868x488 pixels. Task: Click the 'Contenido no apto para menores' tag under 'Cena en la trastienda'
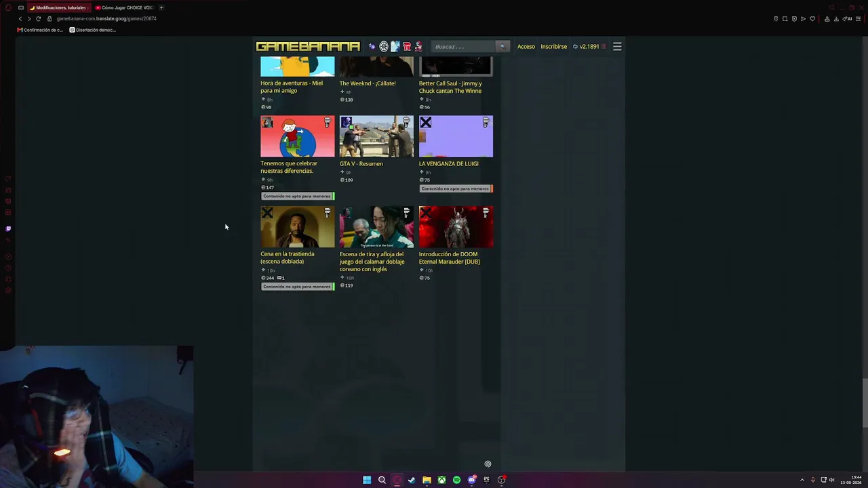pyautogui.click(x=298, y=287)
